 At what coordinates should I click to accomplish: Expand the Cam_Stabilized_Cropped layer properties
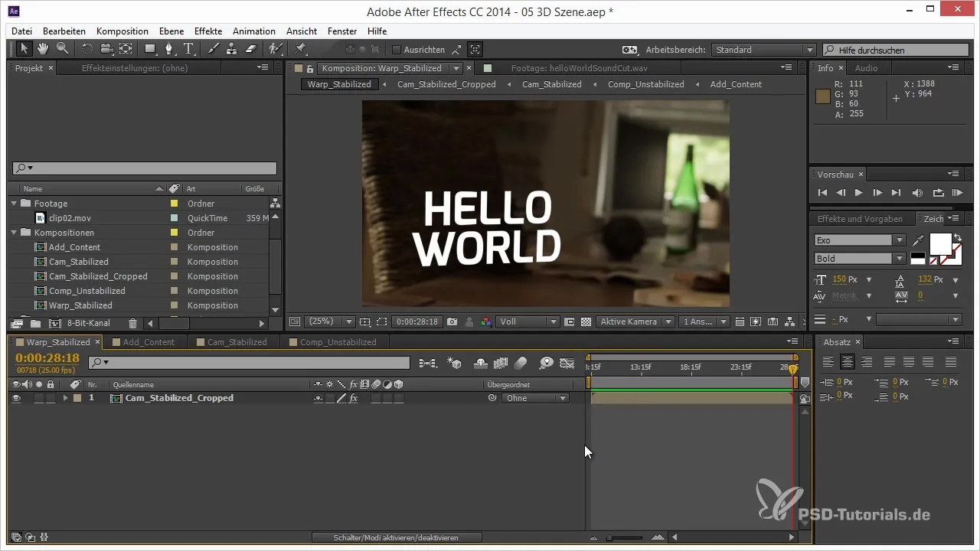65,398
